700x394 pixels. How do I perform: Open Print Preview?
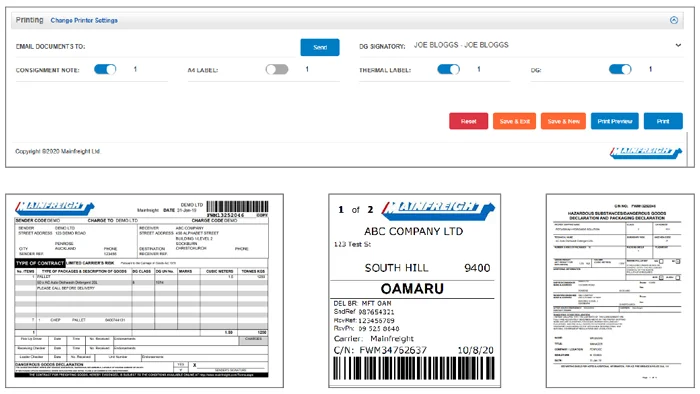point(615,121)
